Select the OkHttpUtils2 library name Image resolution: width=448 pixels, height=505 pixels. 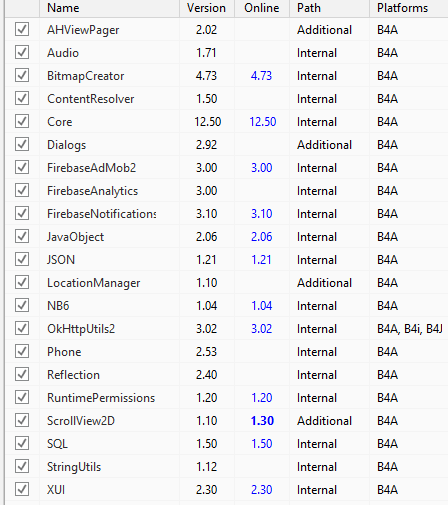pos(81,329)
